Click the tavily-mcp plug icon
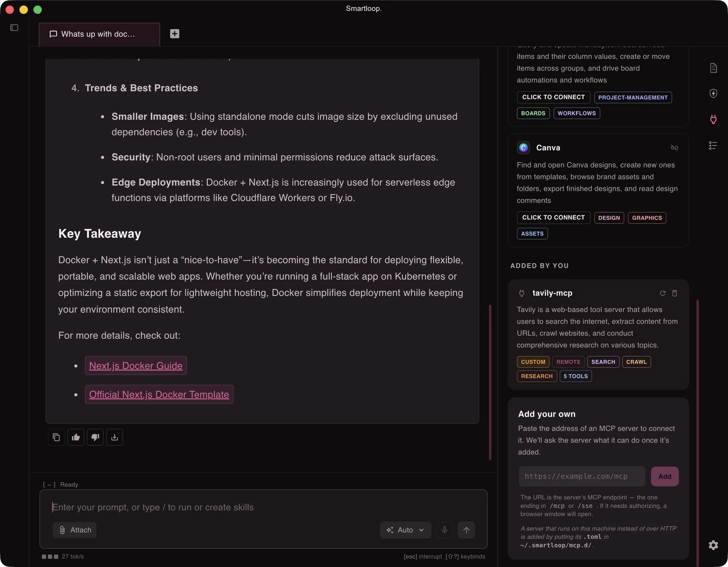This screenshot has width=728, height=567. pos(521,293)
